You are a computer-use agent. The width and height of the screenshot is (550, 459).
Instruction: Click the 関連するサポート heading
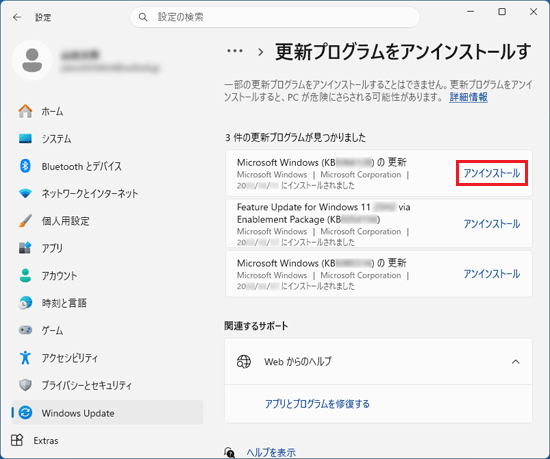(x=256, y=326)
